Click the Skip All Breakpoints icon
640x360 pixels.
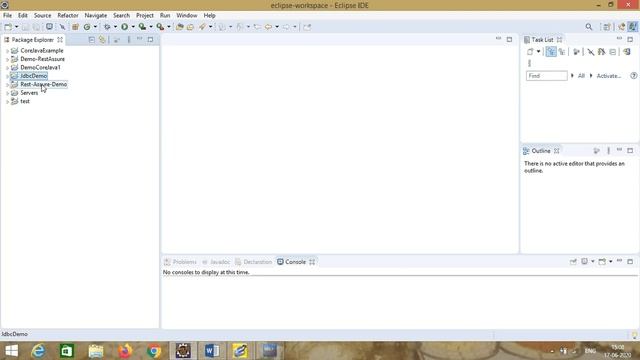point(62,27)
